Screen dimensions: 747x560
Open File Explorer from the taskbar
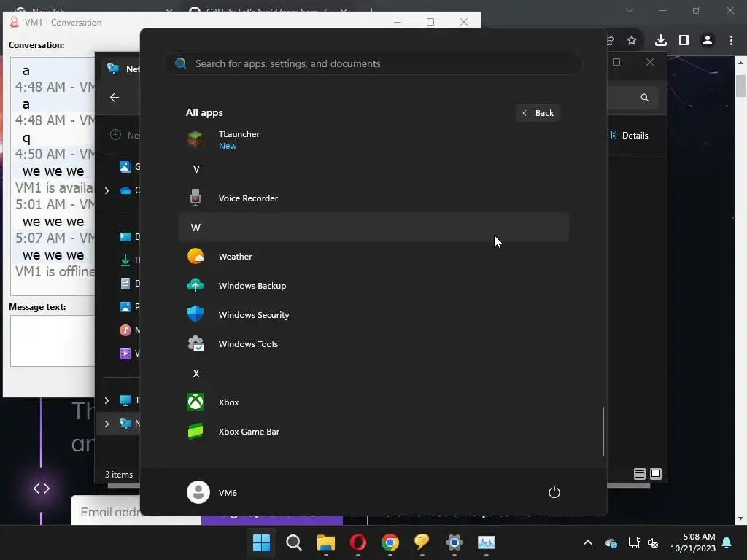click(326, 542)
